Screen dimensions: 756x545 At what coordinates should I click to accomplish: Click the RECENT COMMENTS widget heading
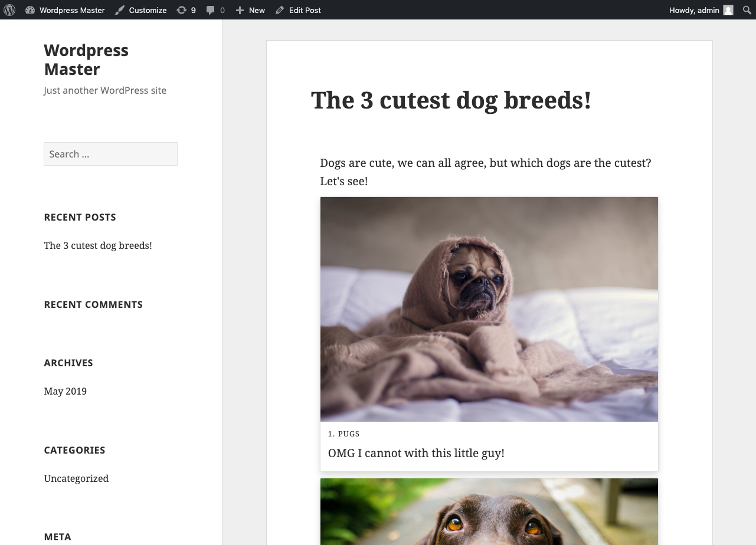pyautogui.click(x=93, y=304)
